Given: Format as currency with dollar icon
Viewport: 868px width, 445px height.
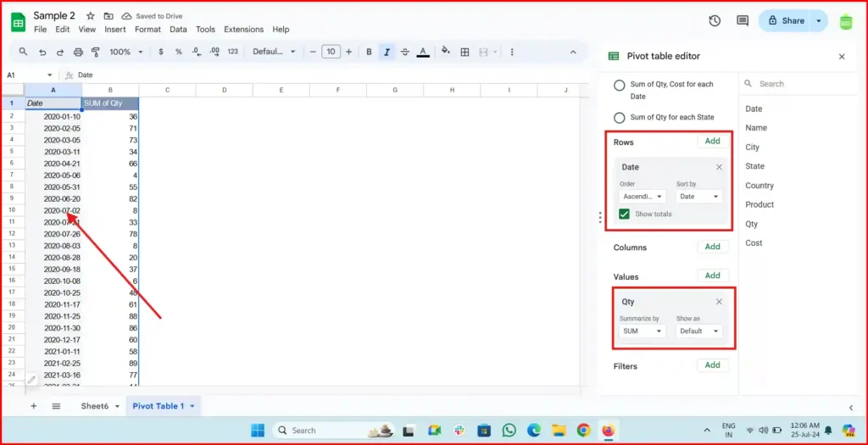Looking at the screenshot, I should (x=161, y=52).
